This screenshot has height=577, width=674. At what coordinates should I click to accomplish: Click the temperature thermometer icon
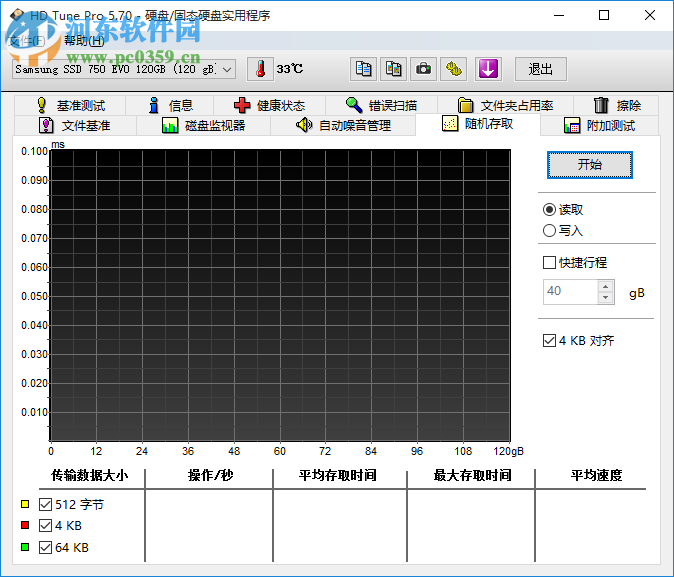point(260,69)
